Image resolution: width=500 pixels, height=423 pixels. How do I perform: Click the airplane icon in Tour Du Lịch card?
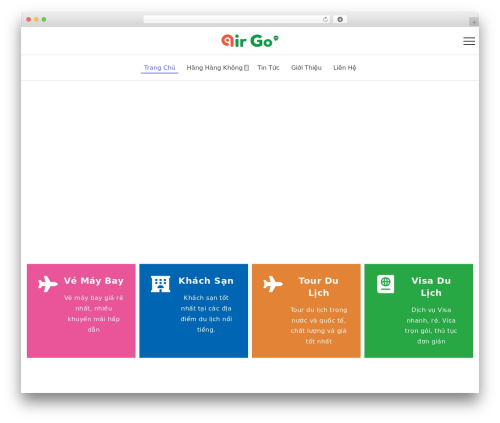(x=273, y=284)
